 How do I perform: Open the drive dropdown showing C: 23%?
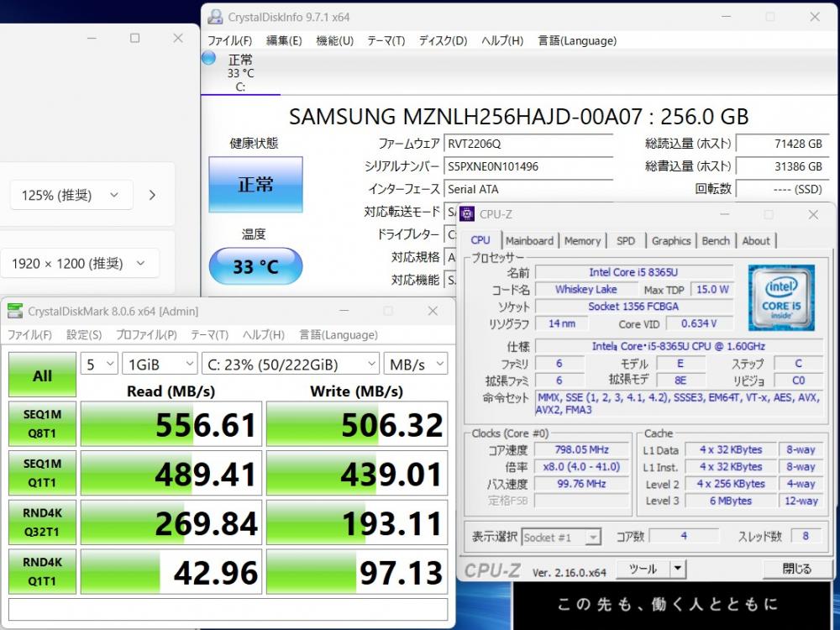coord(291,365)
